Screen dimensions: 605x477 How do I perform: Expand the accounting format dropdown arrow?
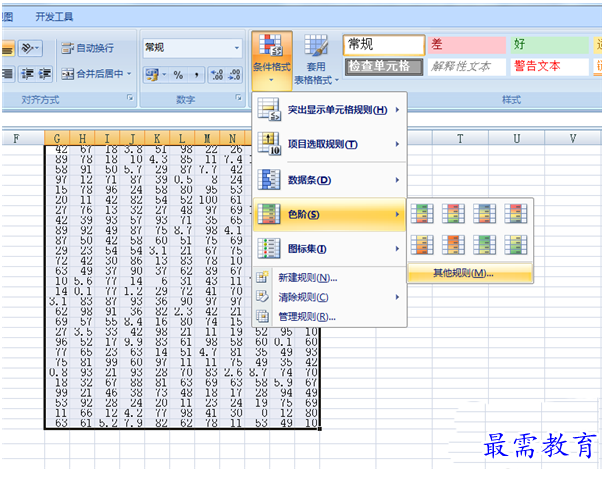click(164, 74)
